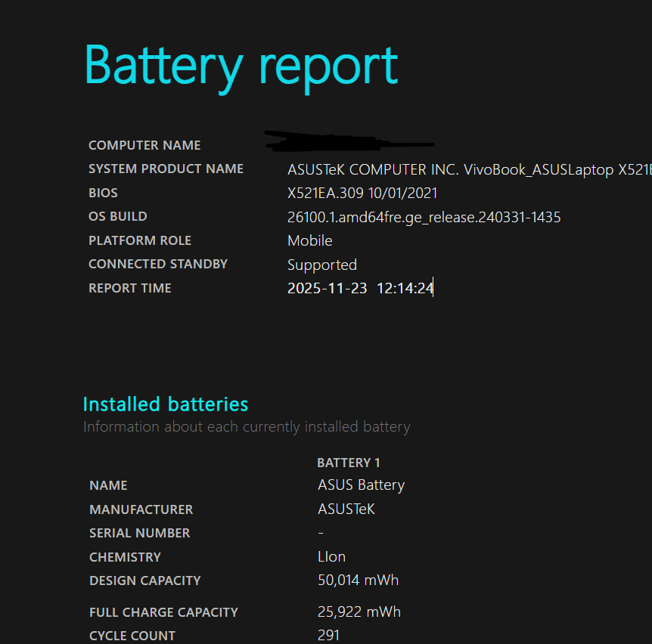This screenshot has width=652, height=644.
Task: Click the LIon chemistry value
Action: (331, 557)
